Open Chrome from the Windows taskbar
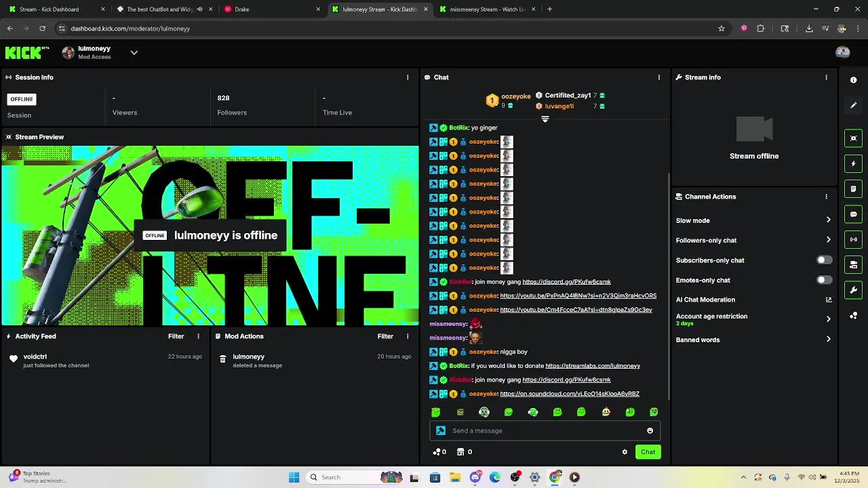The image size is (868, 488). (x=555, y=477)
